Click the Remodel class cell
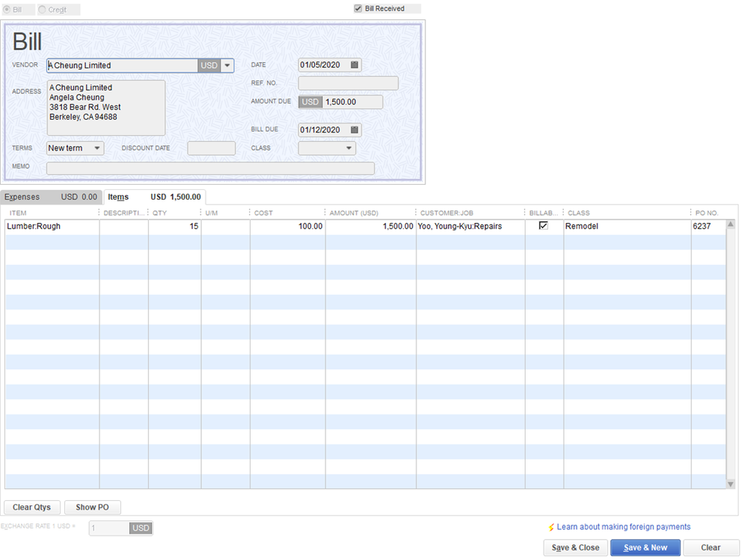Image resolution: width=747 pixels, height=560 pixels. (x=627, y=227)
